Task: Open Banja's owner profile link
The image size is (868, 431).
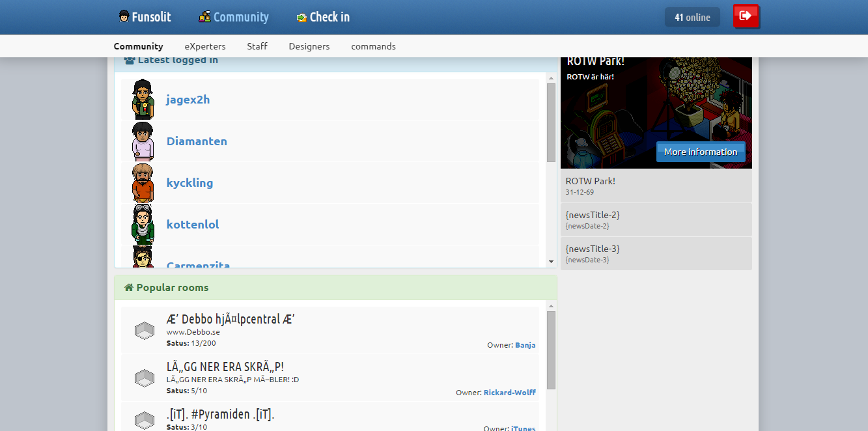Action: tap(525, 344)
